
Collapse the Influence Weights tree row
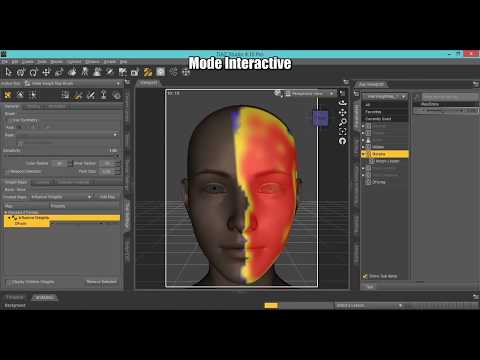(x=9, y=218)
